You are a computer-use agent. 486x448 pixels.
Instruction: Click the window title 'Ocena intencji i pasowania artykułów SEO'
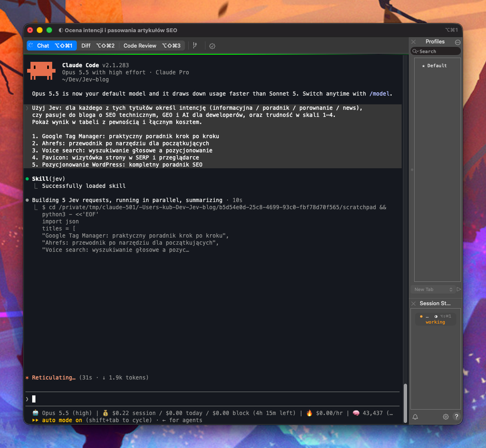click(121, 30)
